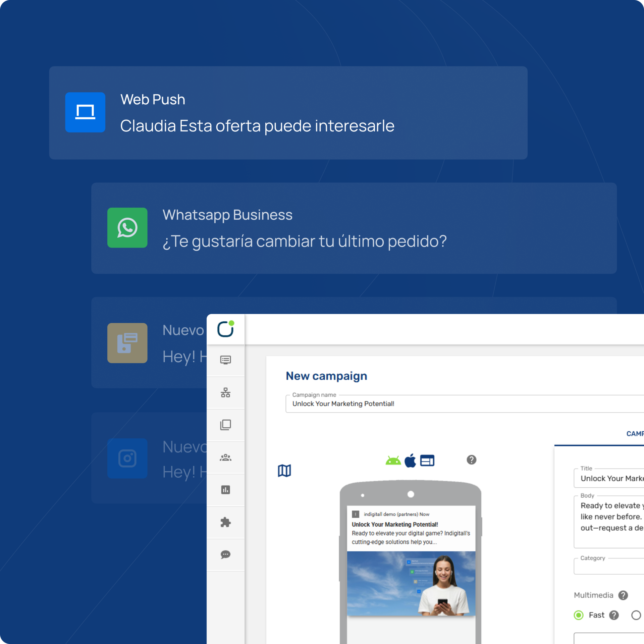This screenshot has width=644, height=644.
Task: Click the question mark above the phone preview
Action: (471, 460)
